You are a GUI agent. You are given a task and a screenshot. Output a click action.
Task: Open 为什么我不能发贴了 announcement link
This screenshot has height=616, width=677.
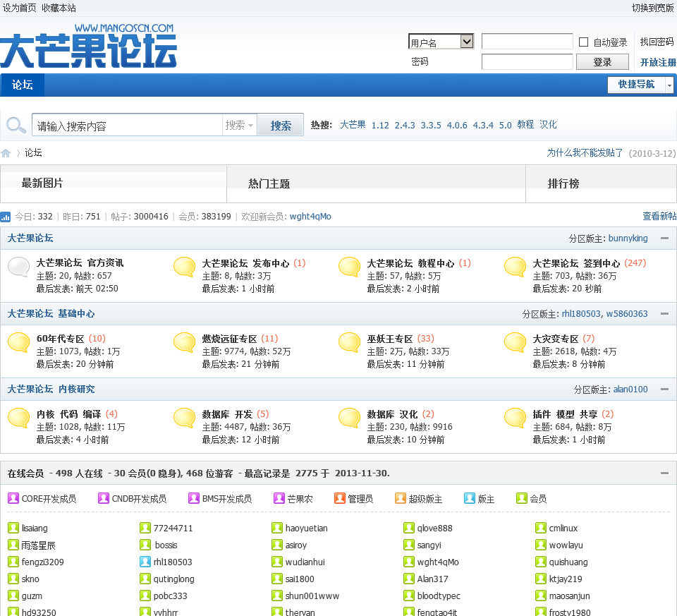coord(585,152)
